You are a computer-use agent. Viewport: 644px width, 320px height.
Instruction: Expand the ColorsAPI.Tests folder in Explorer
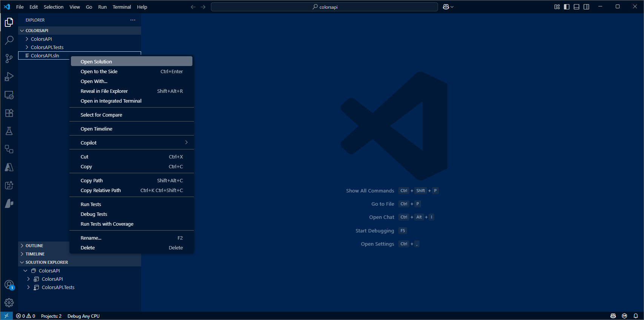(47, 47)
